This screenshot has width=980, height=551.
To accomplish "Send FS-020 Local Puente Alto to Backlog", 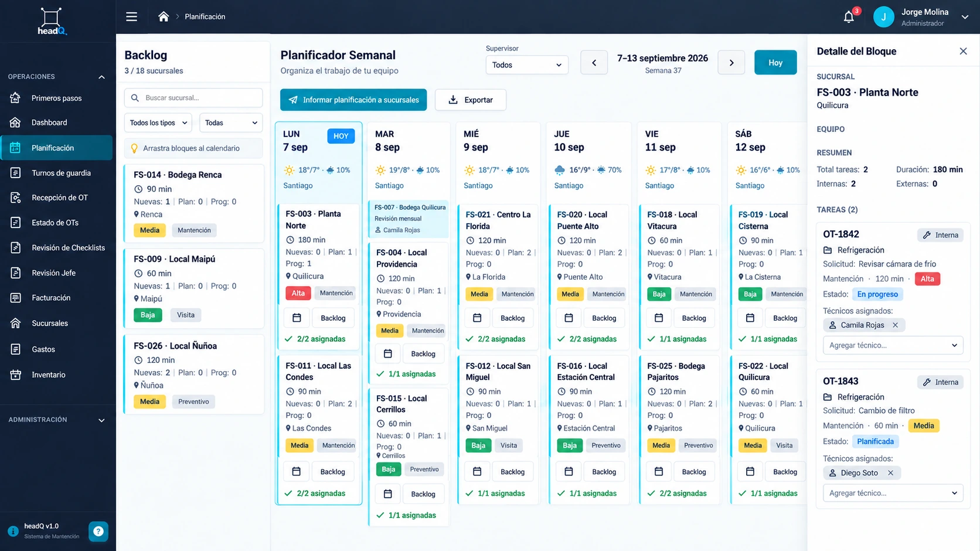I will 604,318.
